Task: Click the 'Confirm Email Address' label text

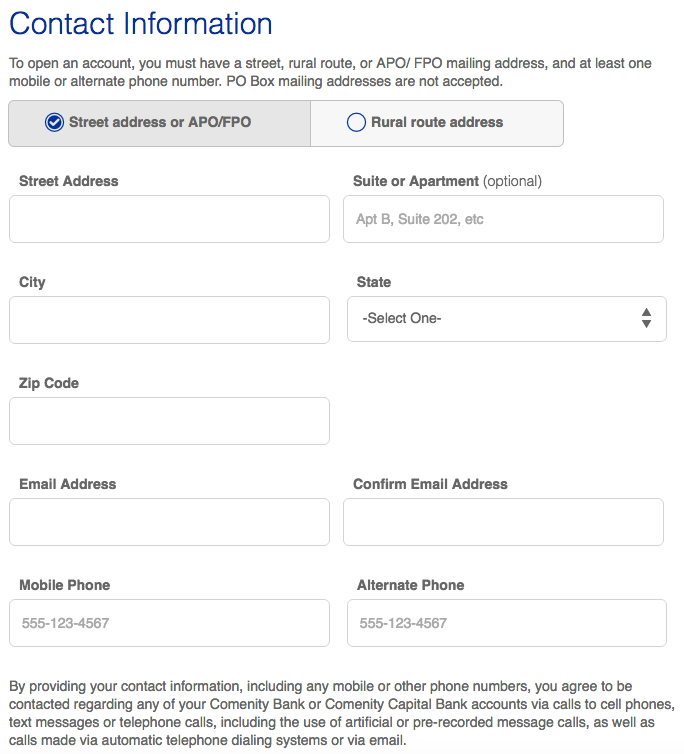Action: pyautogui.click(x=430, y=484)
